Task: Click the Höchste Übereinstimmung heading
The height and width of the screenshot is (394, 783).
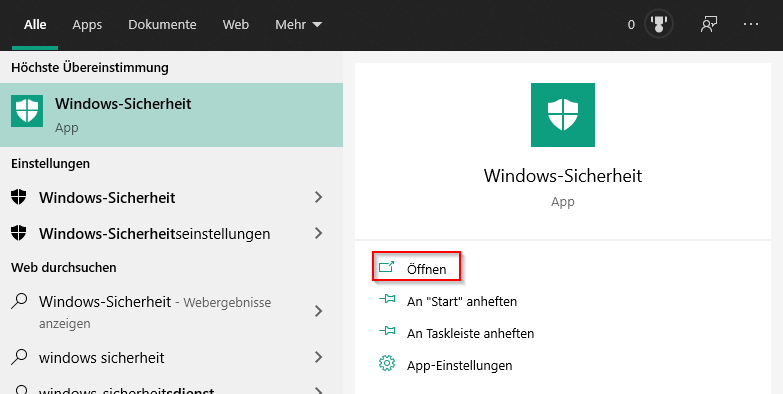Action: pos(90,67)
